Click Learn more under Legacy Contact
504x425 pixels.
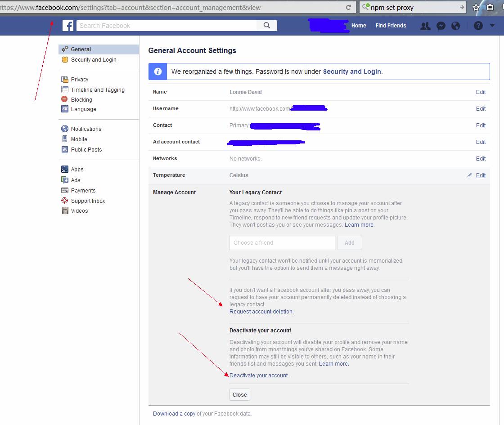(x=359, y=224)
